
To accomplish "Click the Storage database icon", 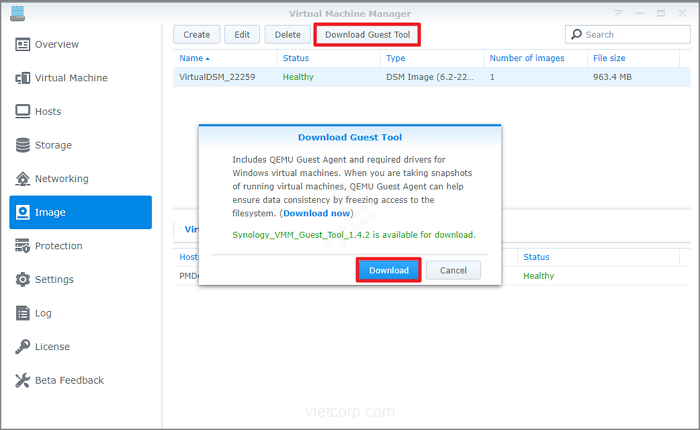I will pyautogui.click(x=23, y=145).
